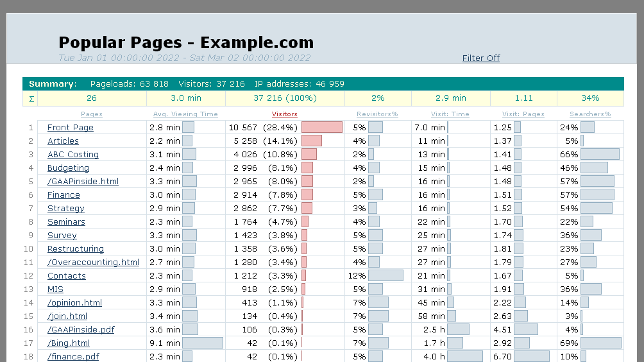The width and height of the screenshot is (644, 362).
Task: Open the Contacts page link
Action: click(x=66, y=276)
